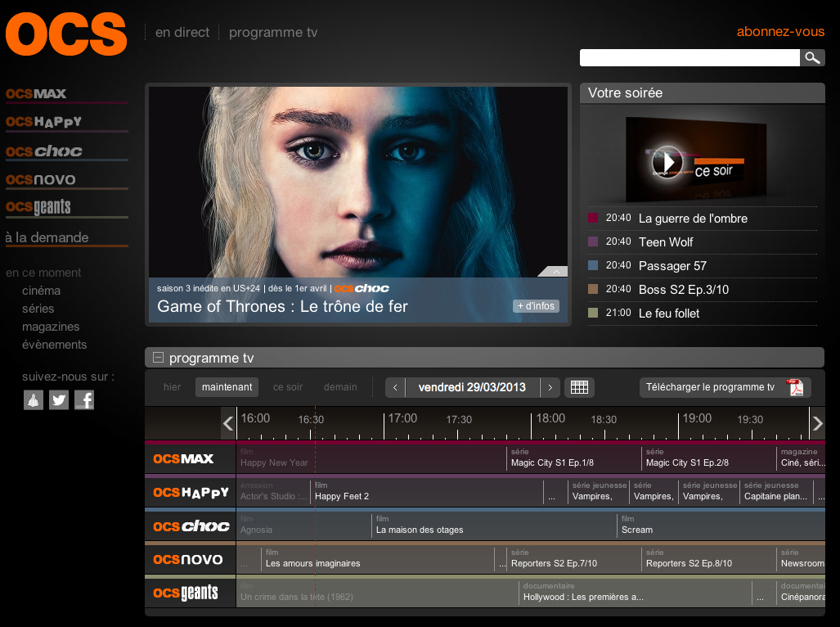
Task: Select 'Magic City S1 Ep.1/8' programme
Action: 573,458
